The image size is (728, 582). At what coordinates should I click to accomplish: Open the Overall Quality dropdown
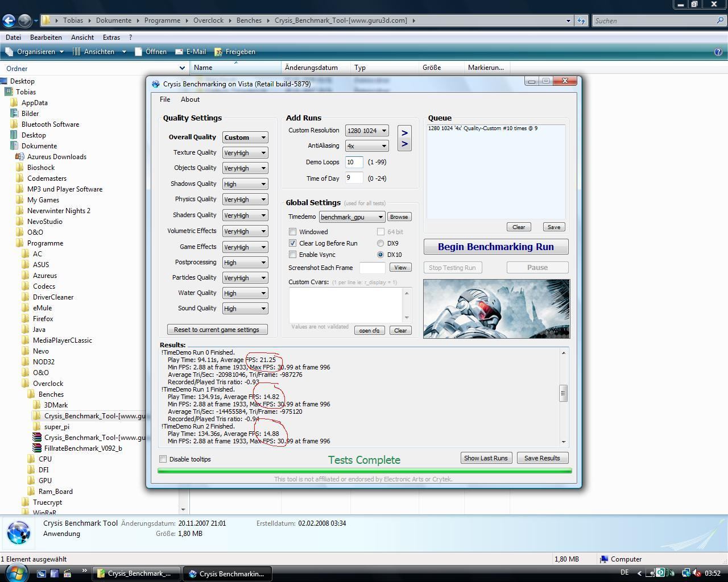coord(245,138)
